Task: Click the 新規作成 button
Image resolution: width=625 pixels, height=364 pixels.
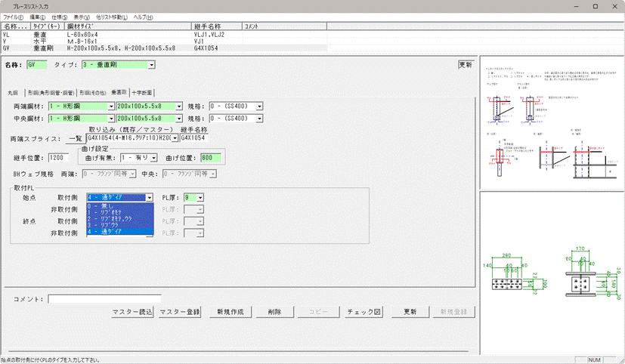Action: click(x=229, y=312)
